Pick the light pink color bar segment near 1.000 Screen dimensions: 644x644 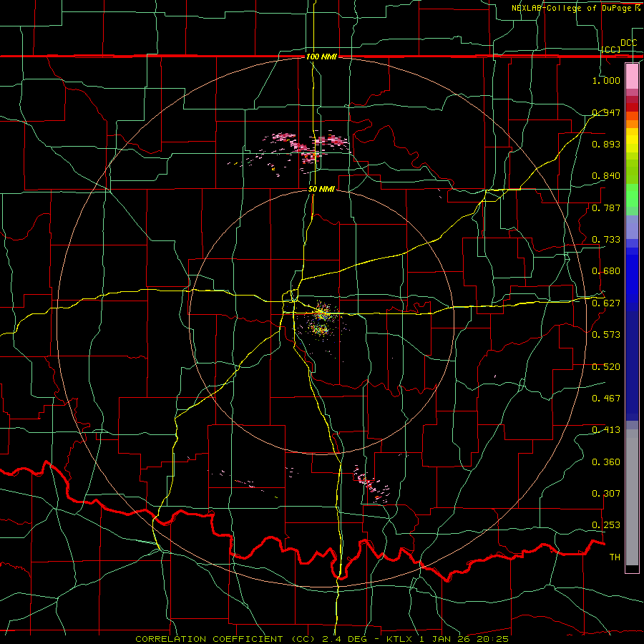point(632,77)
